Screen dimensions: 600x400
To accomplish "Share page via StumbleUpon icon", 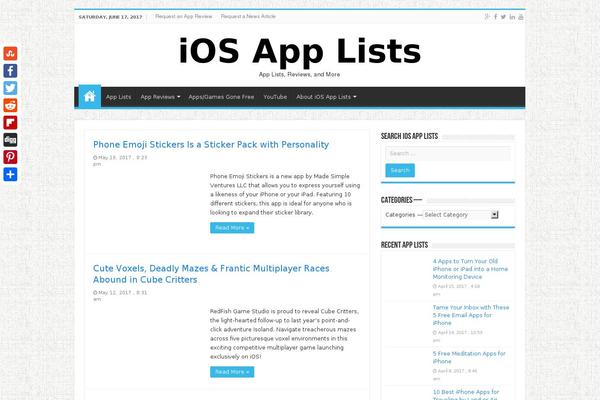I will click(10, 53).
